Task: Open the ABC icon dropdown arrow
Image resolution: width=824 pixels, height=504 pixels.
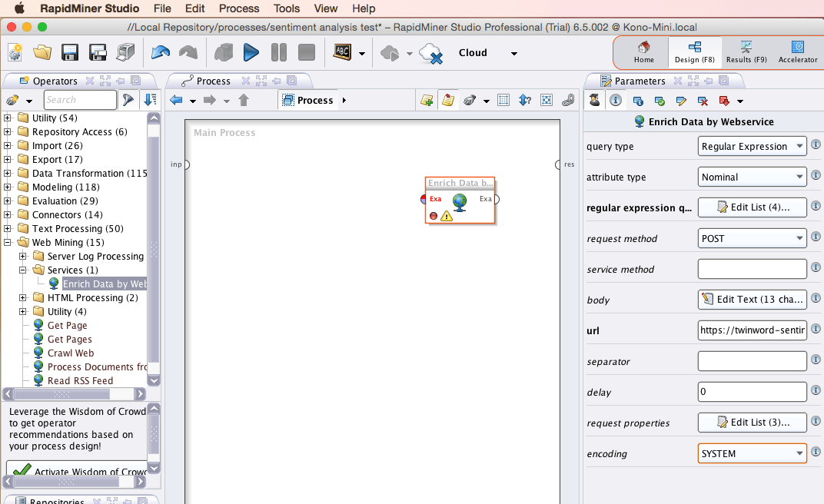Action: click(362, 54)
